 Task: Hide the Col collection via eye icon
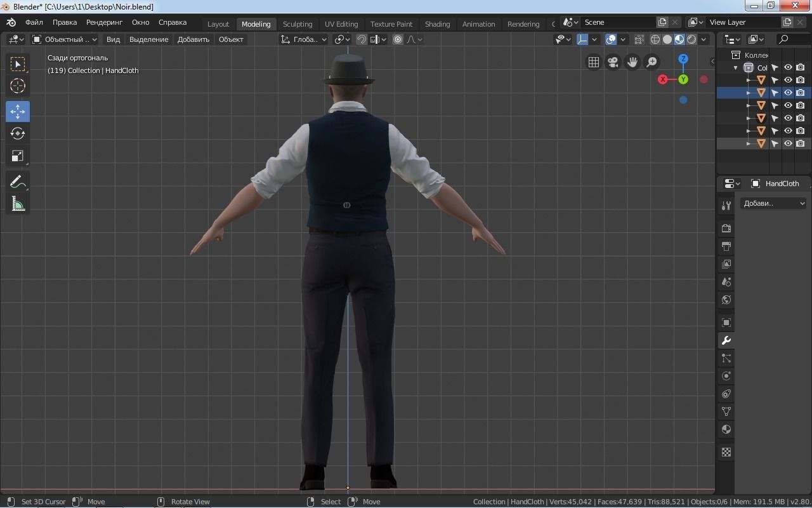pyautogui.click(x=788, y=67)
